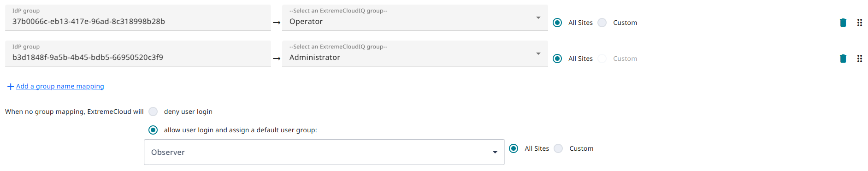Select Custom sites for Operator mapping
868x171 pixels.
[602, 23]
